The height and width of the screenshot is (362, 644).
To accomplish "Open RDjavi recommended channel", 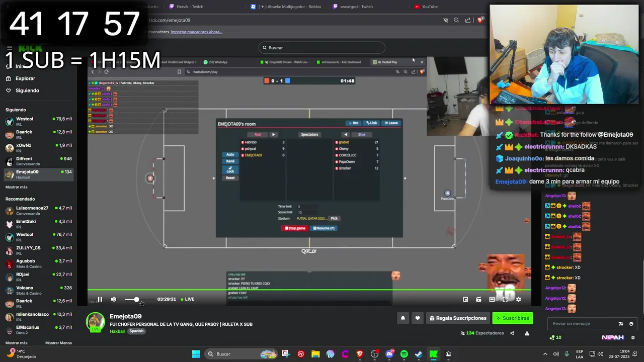I will [x=38, y=277].
